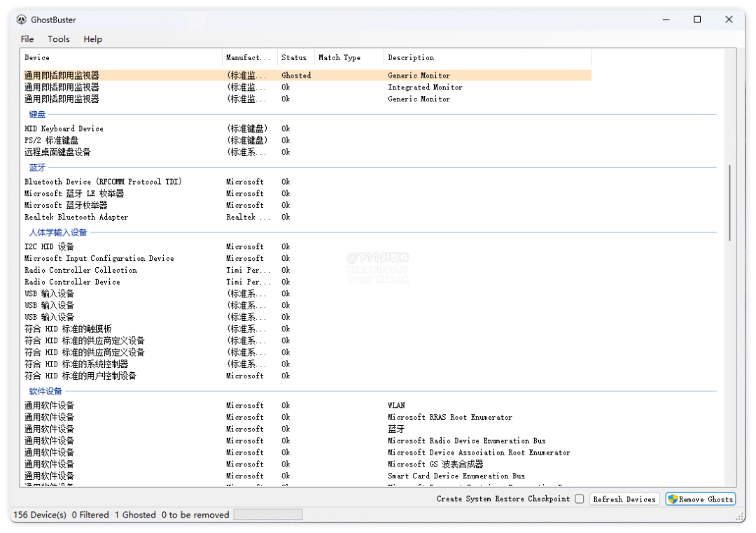Viewport: 756px width, 533px height.
Task: Click the GhostBuster app icon in title bar
Action: pyautogui.click(x=22, y=20)
